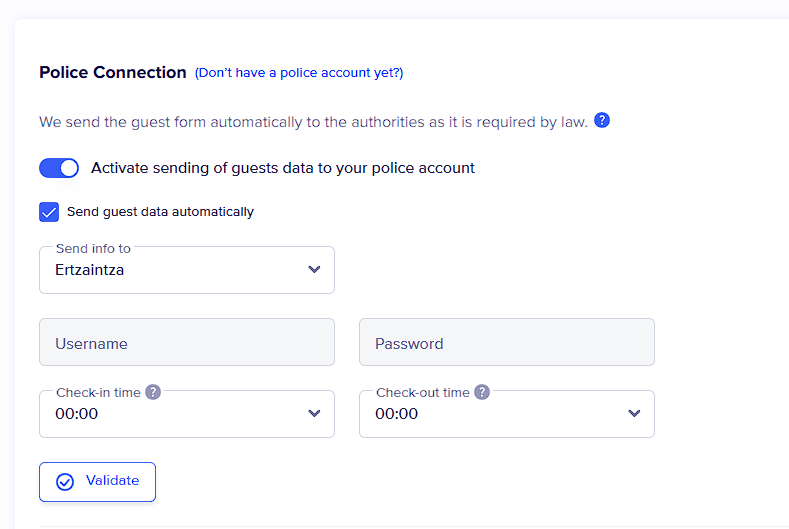Uncheck Send guest data automatically checkbox
The width and height of the screenshot is (789, 529).
(49, 212)
